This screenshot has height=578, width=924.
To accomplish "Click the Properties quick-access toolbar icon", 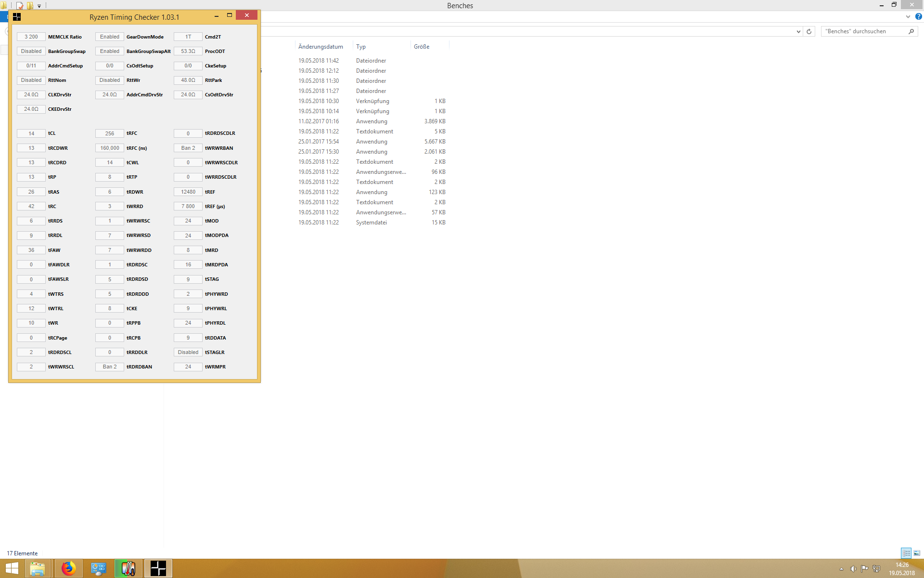I will click(x=20, y=6).
